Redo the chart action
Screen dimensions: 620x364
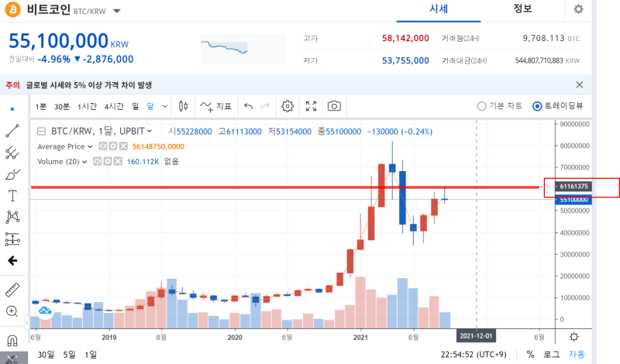pos(265,106)
